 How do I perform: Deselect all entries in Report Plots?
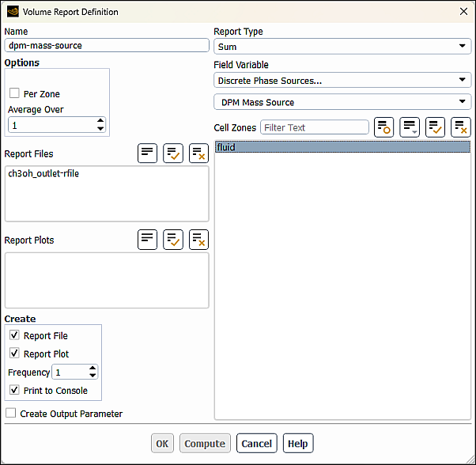coord(198,240)
